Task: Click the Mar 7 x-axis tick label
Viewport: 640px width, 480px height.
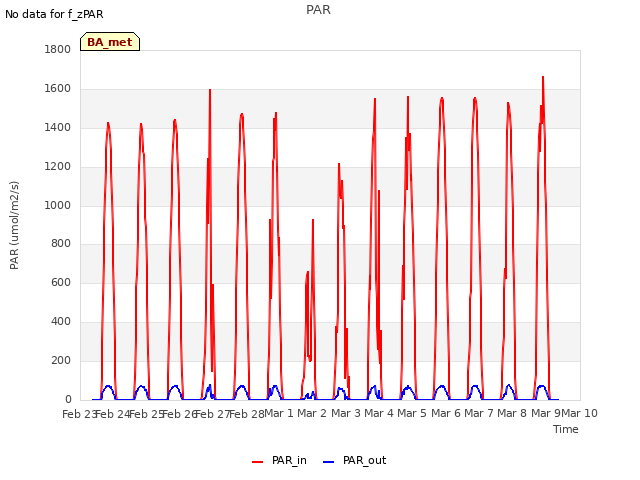Action: click(479, 413)
